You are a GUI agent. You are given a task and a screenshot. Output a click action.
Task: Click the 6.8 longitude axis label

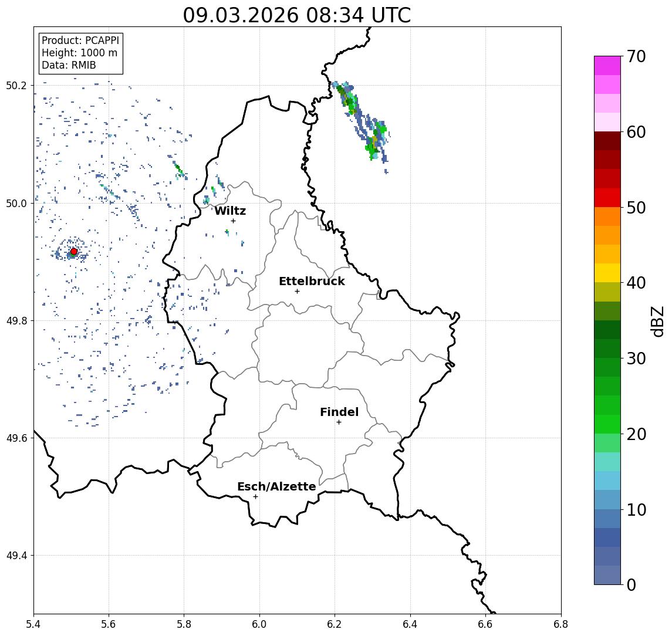point(560,624)
